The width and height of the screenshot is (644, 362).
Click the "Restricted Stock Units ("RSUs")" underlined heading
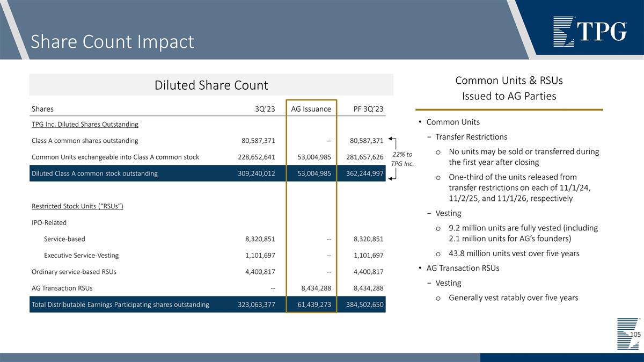tap(78, 206)
